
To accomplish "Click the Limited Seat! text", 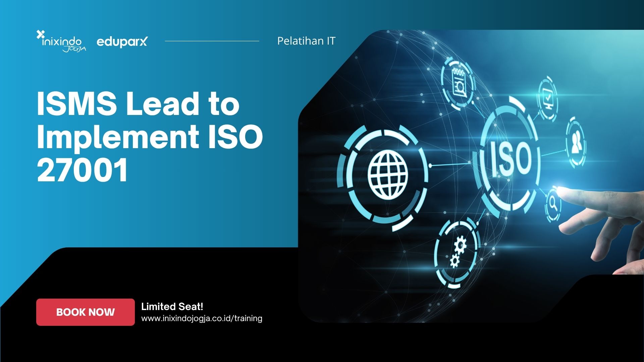I will pyautogui.click(x=172, y=306).
